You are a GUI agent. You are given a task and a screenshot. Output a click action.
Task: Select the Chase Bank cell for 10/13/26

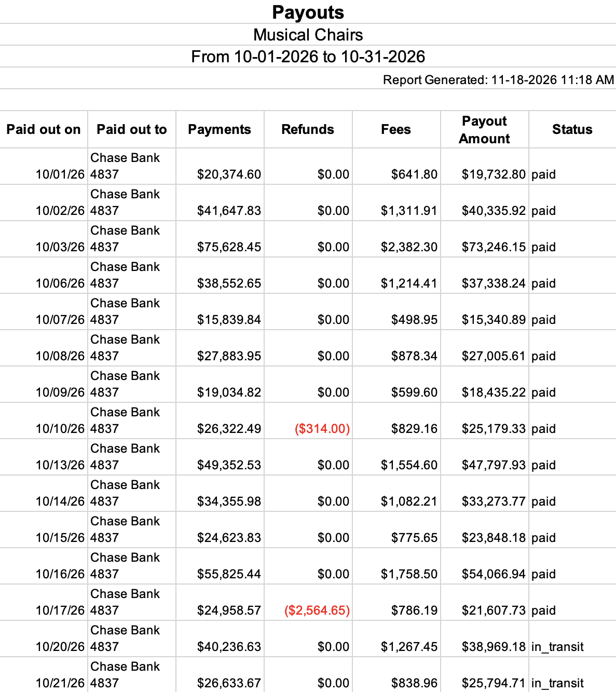coord(132,457)
